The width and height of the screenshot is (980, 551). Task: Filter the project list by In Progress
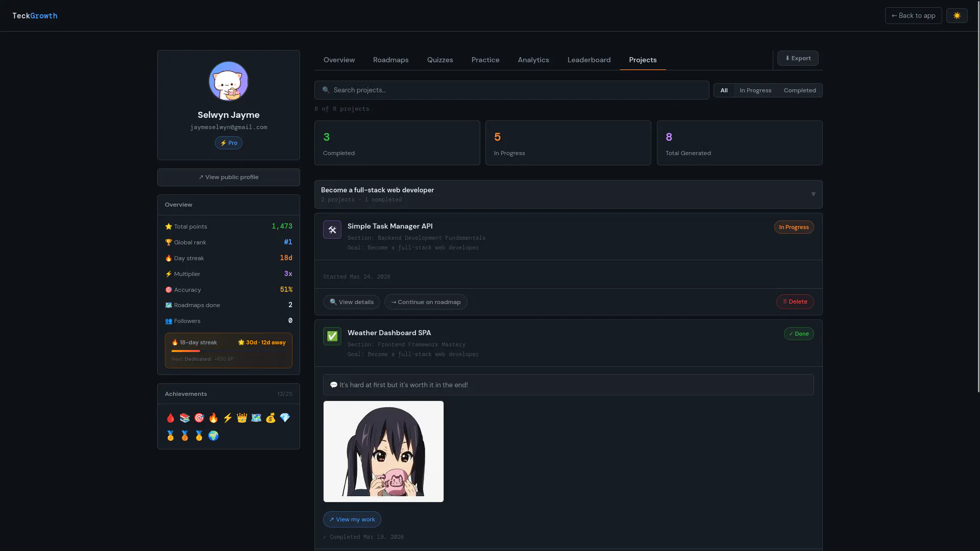tap(755, 90)
